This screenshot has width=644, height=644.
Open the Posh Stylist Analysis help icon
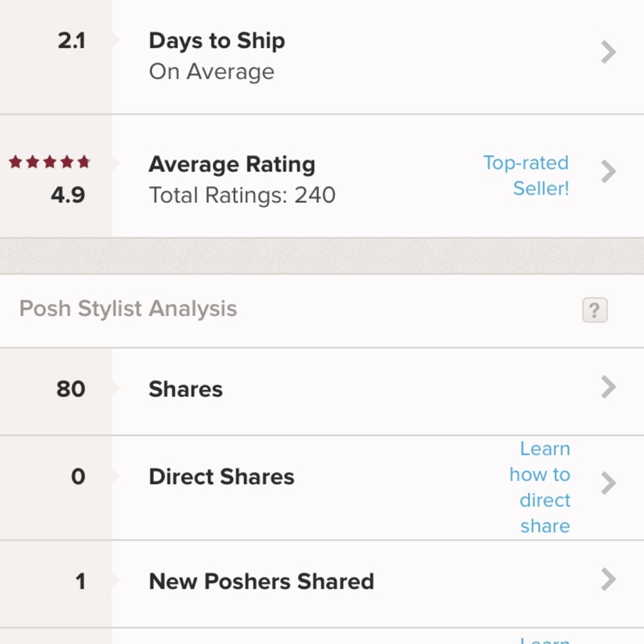point(593,310)
